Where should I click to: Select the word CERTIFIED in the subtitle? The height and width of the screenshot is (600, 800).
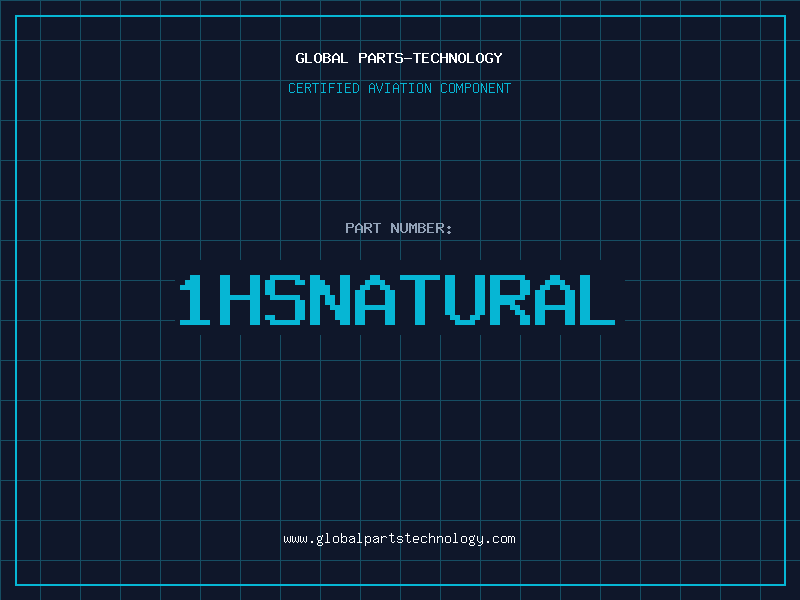coord(324,88)
